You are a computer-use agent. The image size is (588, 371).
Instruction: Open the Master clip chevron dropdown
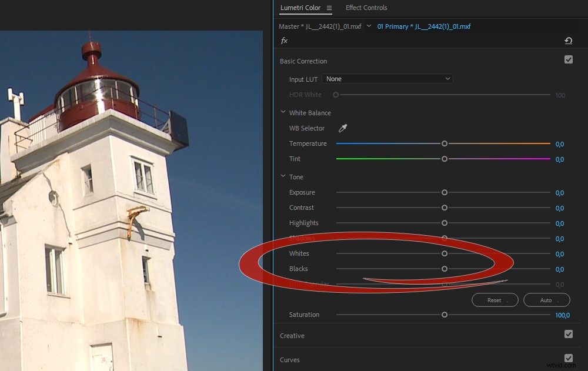point(369,26)
